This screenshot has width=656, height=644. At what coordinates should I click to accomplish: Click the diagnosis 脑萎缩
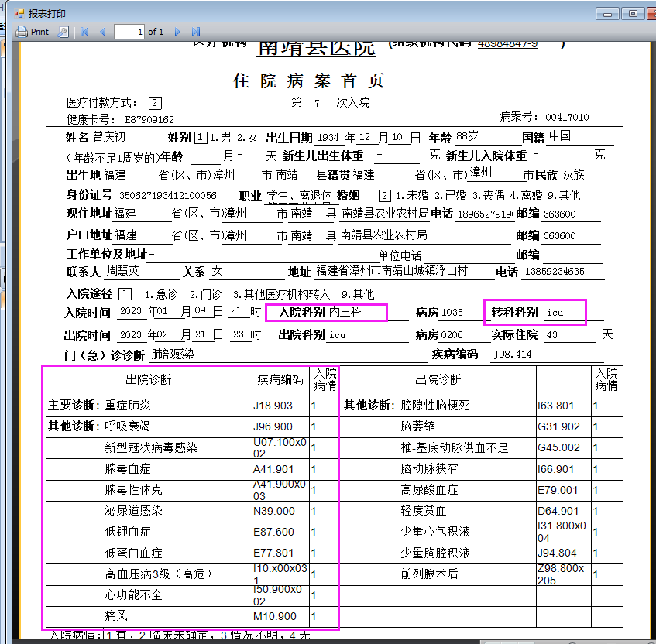pyautogui.click(x=418, y=426)
